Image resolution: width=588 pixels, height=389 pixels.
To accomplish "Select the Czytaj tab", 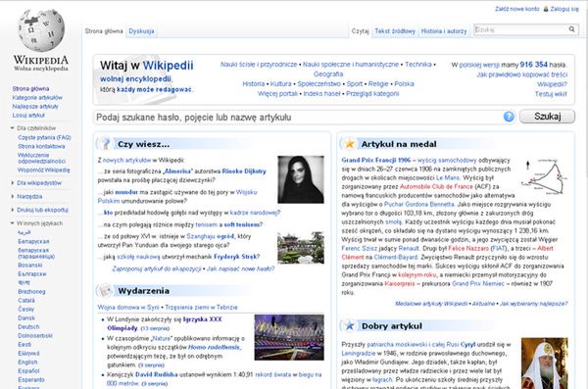I will point(360,31).
